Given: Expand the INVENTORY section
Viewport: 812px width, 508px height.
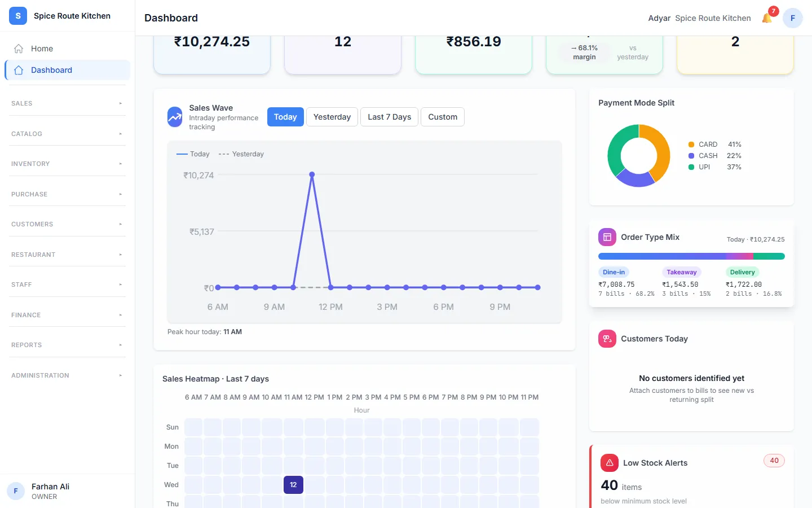Looking at the screenshot, I should 67,164.
